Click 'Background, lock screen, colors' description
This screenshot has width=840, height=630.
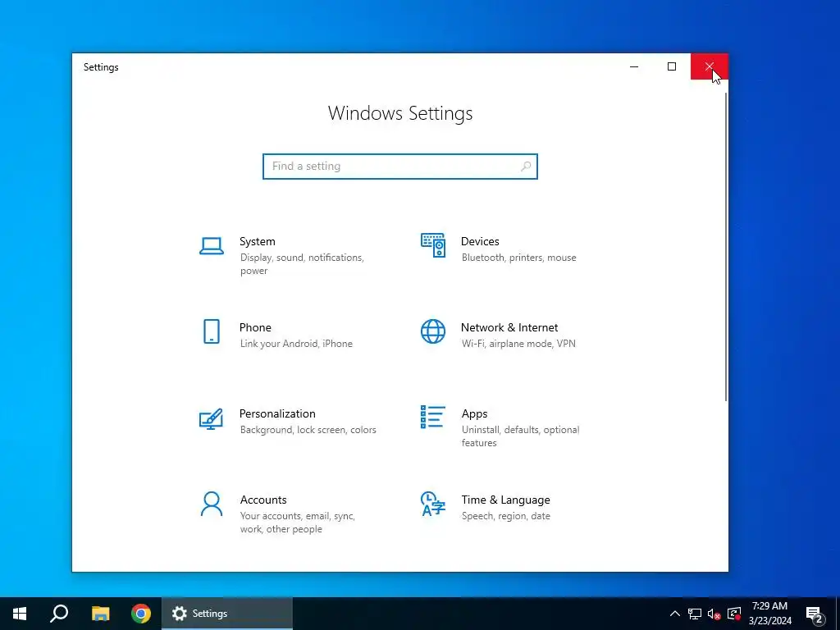[x=308, y=430]
